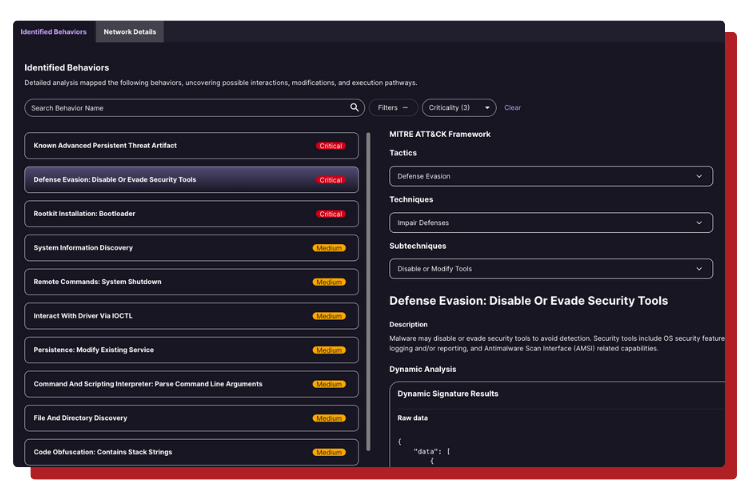Click the Dynamic Signature Results heading
This screenshot has width=750, height=500.
pyautogui.click(x=448, y=393)
